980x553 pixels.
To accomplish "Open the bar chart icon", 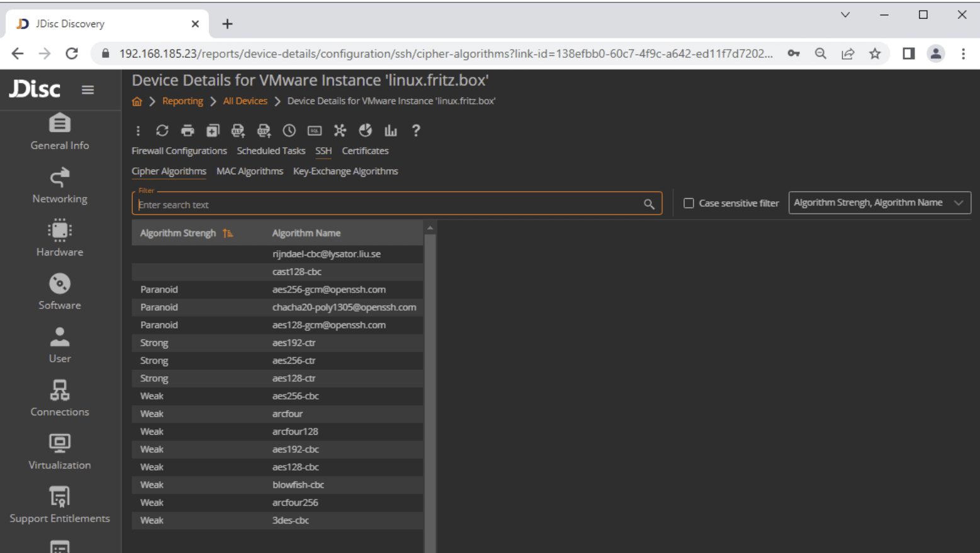I will click(391, 130).
